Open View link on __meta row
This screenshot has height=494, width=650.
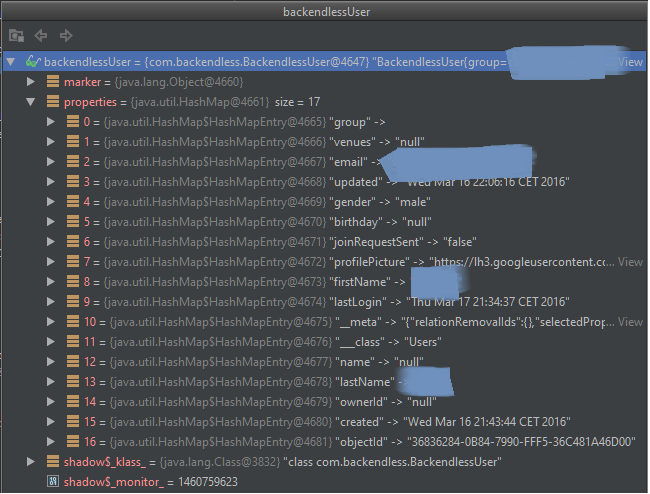pyautogui.click(x=630, y=322)
